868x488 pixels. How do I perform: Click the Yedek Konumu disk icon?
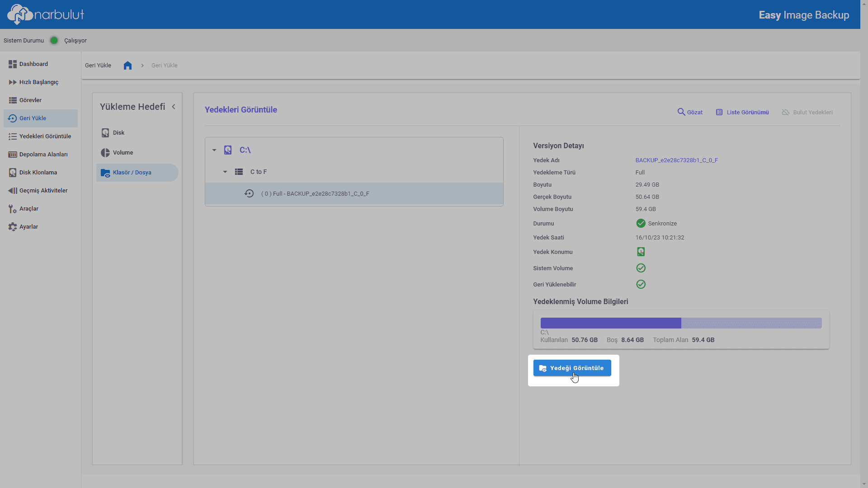[x=641, y=252]
